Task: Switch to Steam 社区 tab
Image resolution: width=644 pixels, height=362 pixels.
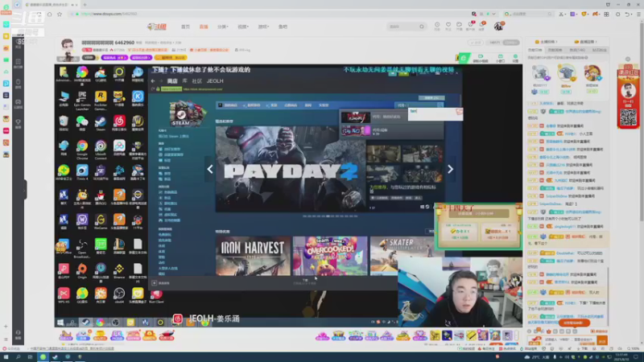Action: click(197, 81)
